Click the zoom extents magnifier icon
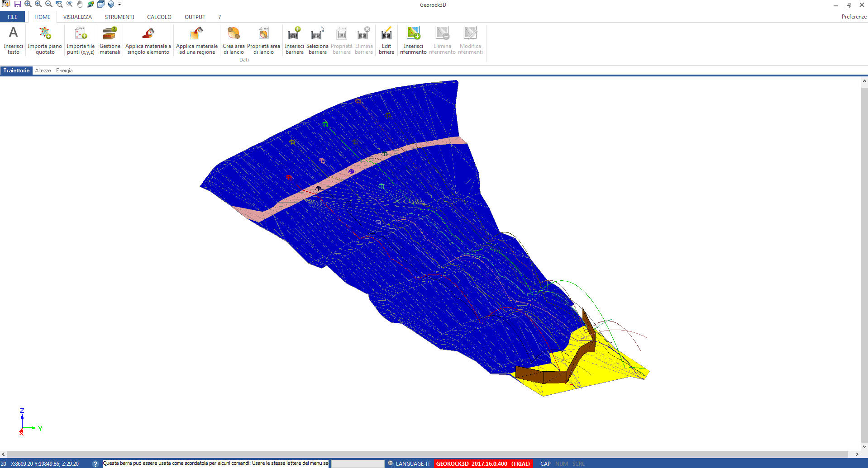This screenshot has width=868, height=468. [28, 5]
